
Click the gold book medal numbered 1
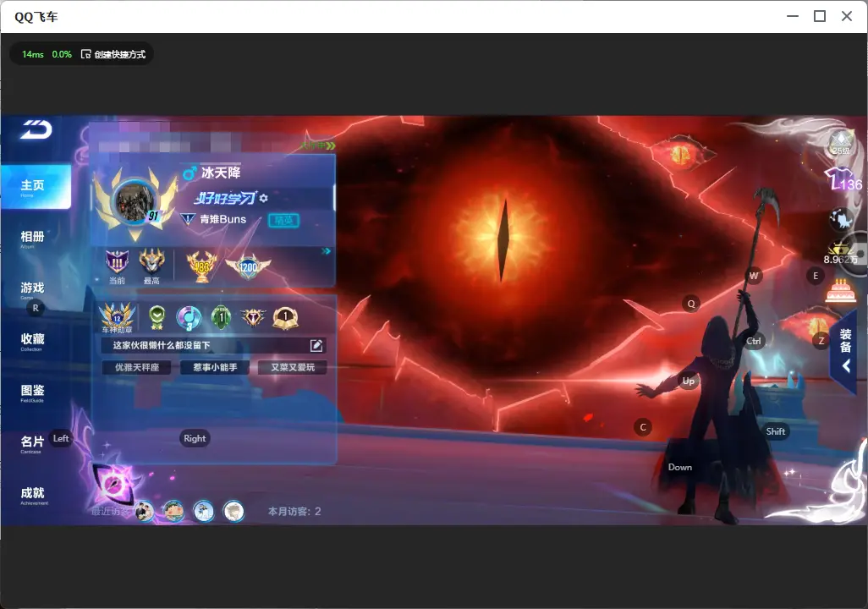coord(286,318)
